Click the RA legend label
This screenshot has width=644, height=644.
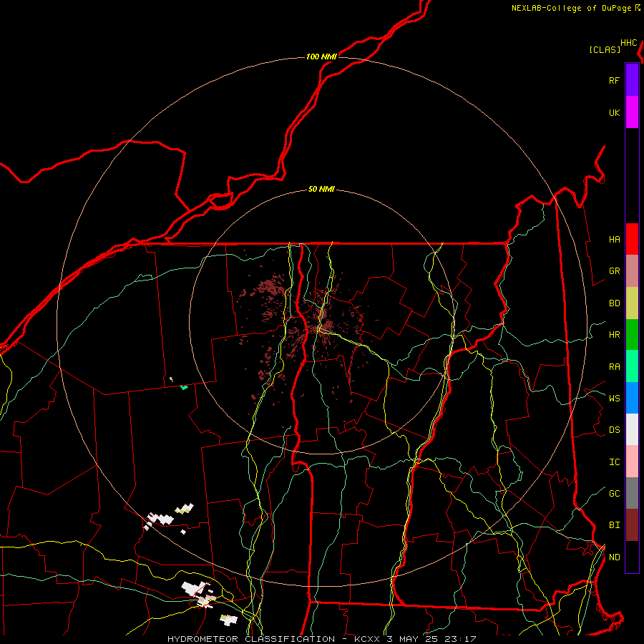pyautogui.click(x=614, y=367)
